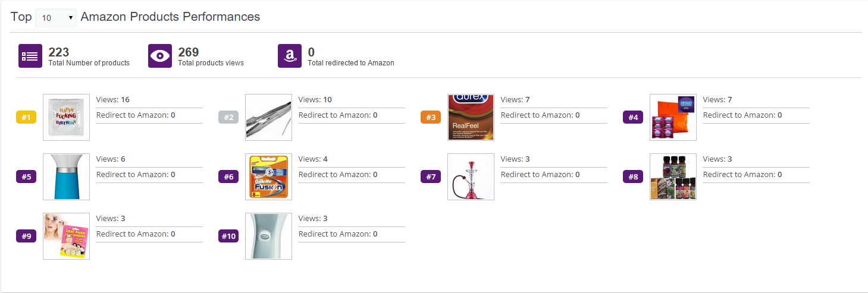Viewport: 868px width, 293px height.
Task: Select the orange #3 rank badge
Action: point(431,117)
